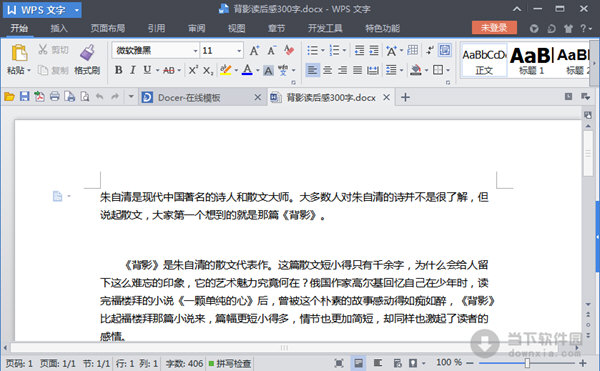600x371 pixels.
Task: Close the 背影读后感300字.docx tab
Action: tap(386, 97)
